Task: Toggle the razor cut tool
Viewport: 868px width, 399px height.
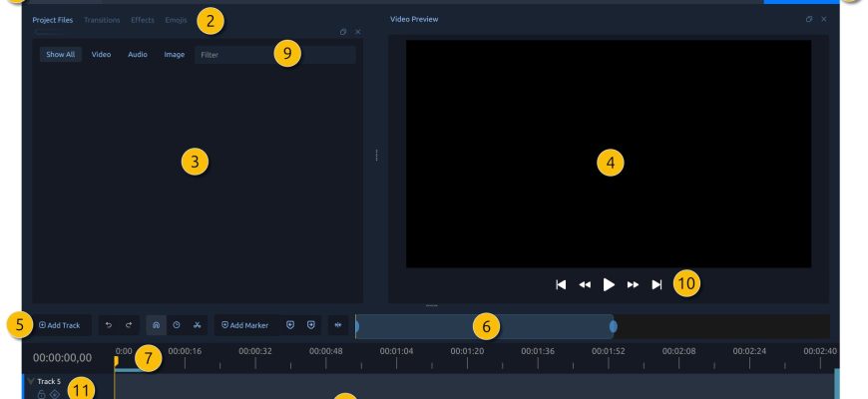Action: pyautogui.click(x=197, y=325)
